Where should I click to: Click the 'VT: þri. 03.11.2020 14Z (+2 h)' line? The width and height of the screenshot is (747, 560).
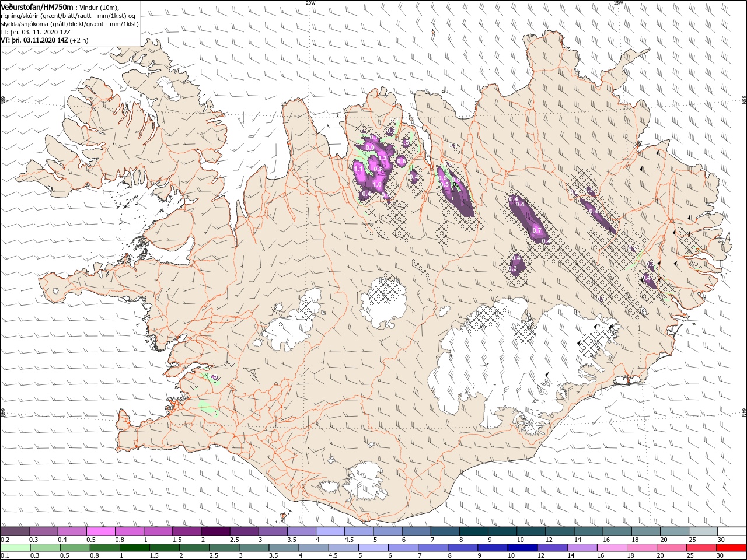click(44, 40)
